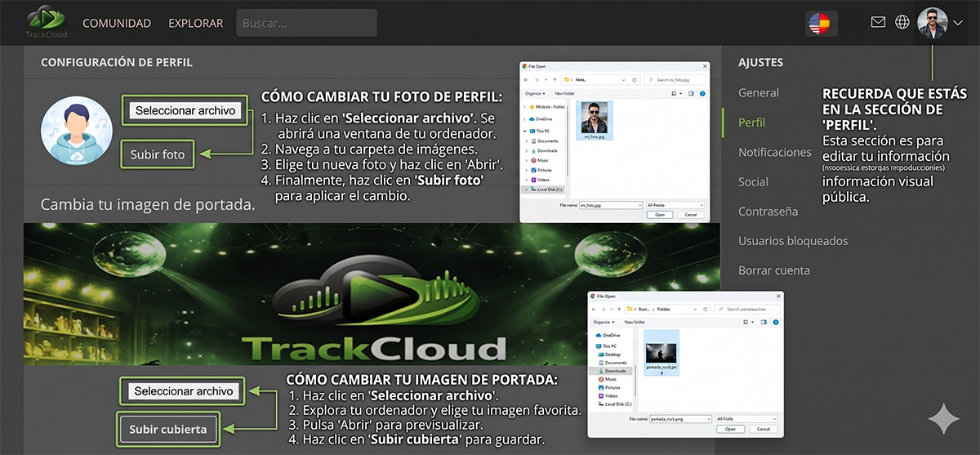Click the back arrow in portada_rock.png dialog
The width and height of the screenshot is (980, 455).
594,310
